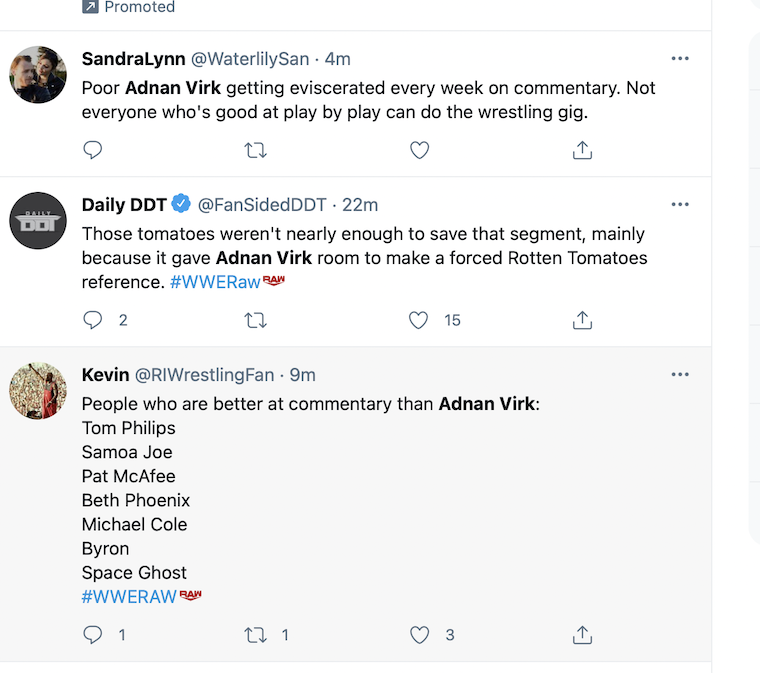Open more options on Kevin's tweet
The height and width of the screenshot is (673, 760).
point(680,375)
